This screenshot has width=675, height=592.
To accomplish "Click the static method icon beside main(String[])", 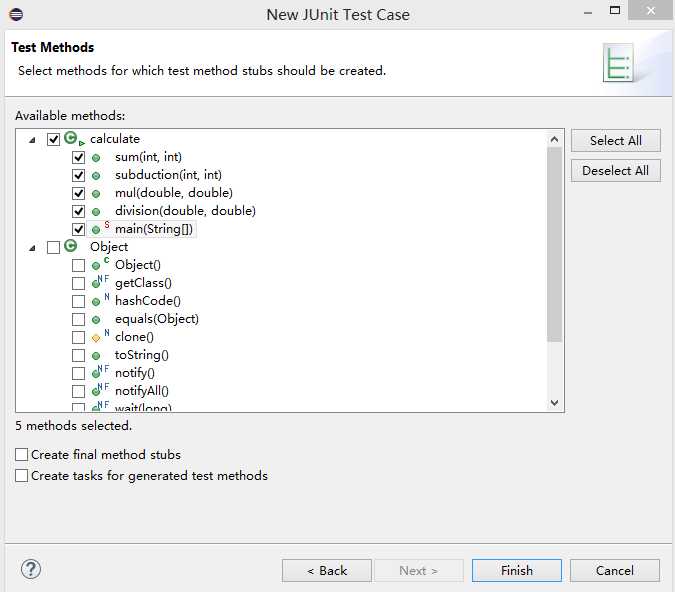I will pos(100,228).
